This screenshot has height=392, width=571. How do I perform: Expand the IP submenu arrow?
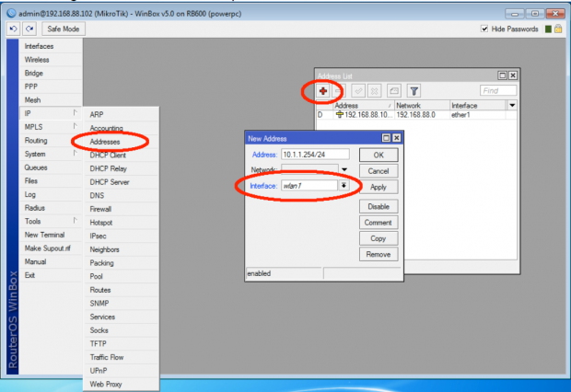click(x=75, y=113)
